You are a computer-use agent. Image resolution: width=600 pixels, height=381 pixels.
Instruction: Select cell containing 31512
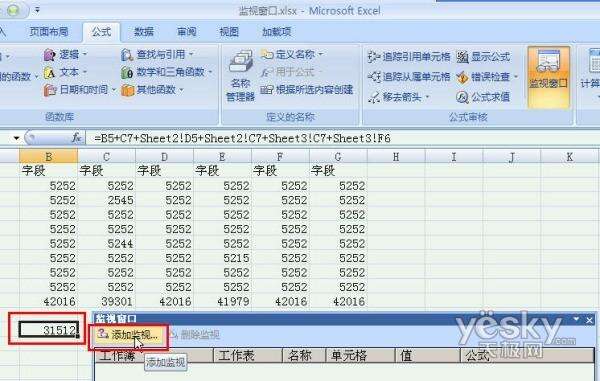pos(49,330)
